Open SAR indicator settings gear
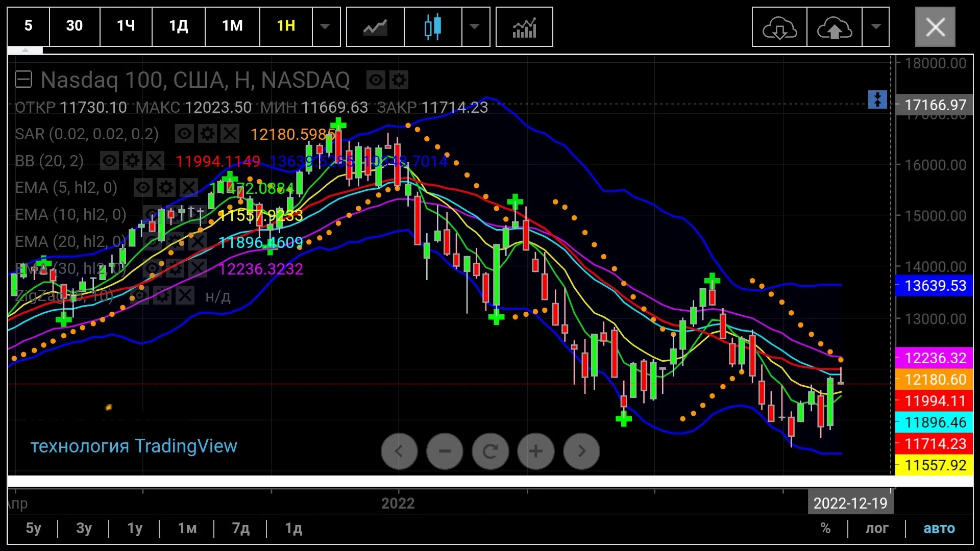This screenshot has width=980, height=551. point(207,134)
